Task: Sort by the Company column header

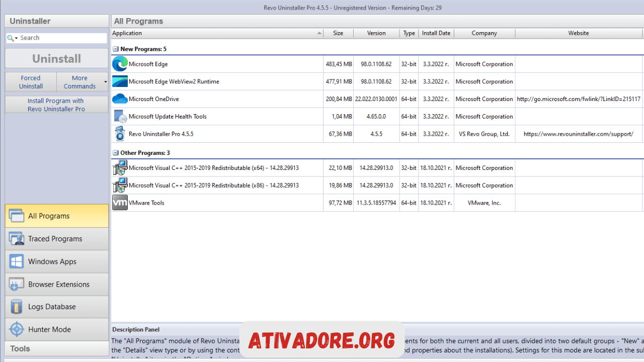Action: [x=485, y=33]
